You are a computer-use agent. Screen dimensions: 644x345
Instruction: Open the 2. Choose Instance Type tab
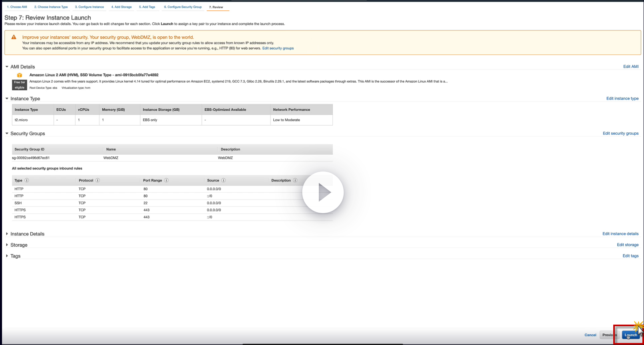(51, 7)
